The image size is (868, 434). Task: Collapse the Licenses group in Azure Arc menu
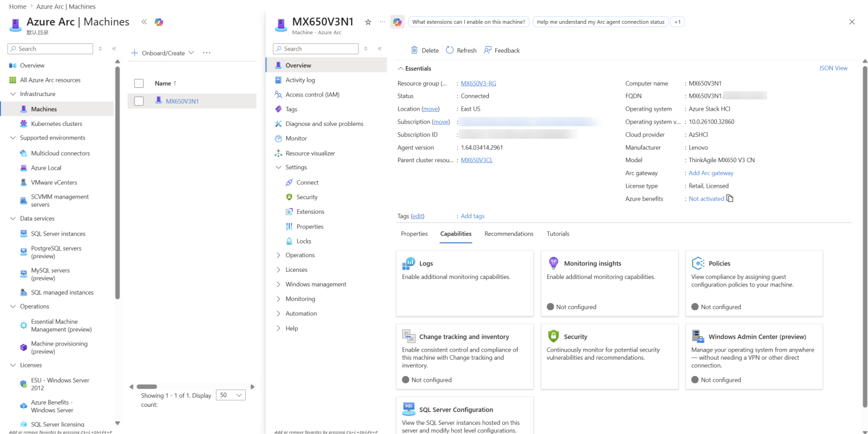(x=13, y=365)
